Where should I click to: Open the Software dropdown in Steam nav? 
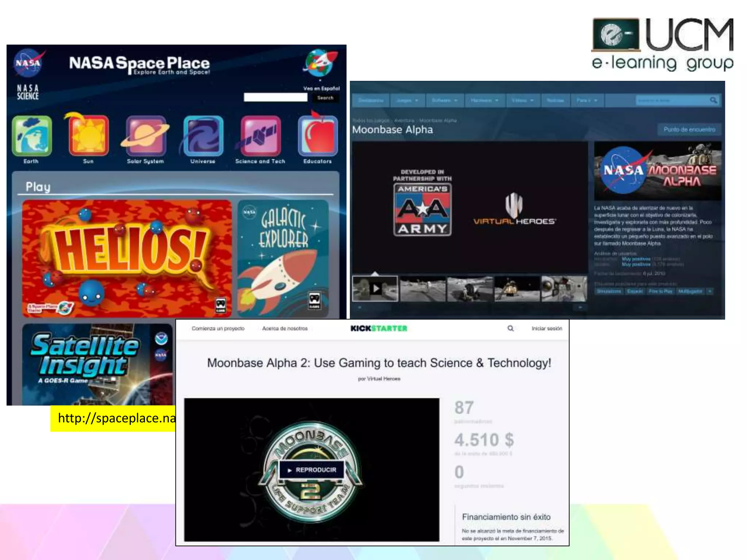point(445,100)
